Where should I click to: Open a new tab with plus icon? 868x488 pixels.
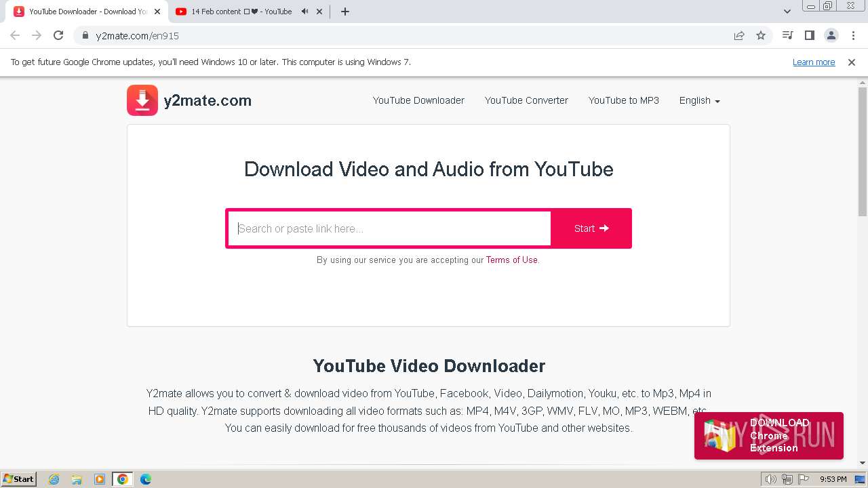[x=345, y=12]
